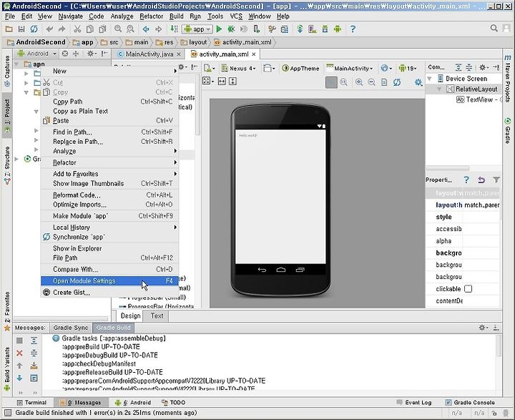Click the Forward navigation arrow icon
515x420 pixels.
click(x=158, y=29)
